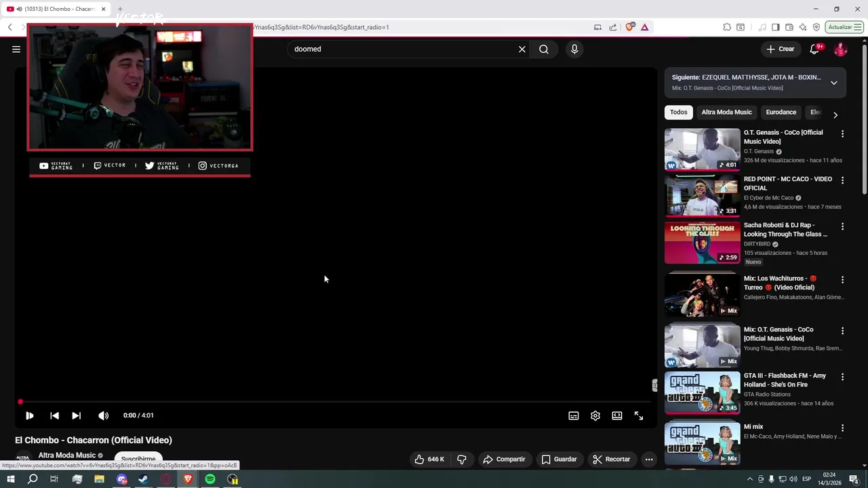Image resolution: width=868 pixels, height=488 pixels.
Task: Select the Todos filter chip
Action: tap(679, 113)
